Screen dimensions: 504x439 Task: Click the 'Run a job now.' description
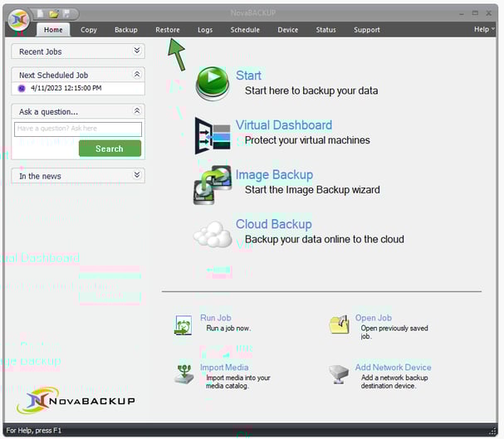[x=228, y=328]
